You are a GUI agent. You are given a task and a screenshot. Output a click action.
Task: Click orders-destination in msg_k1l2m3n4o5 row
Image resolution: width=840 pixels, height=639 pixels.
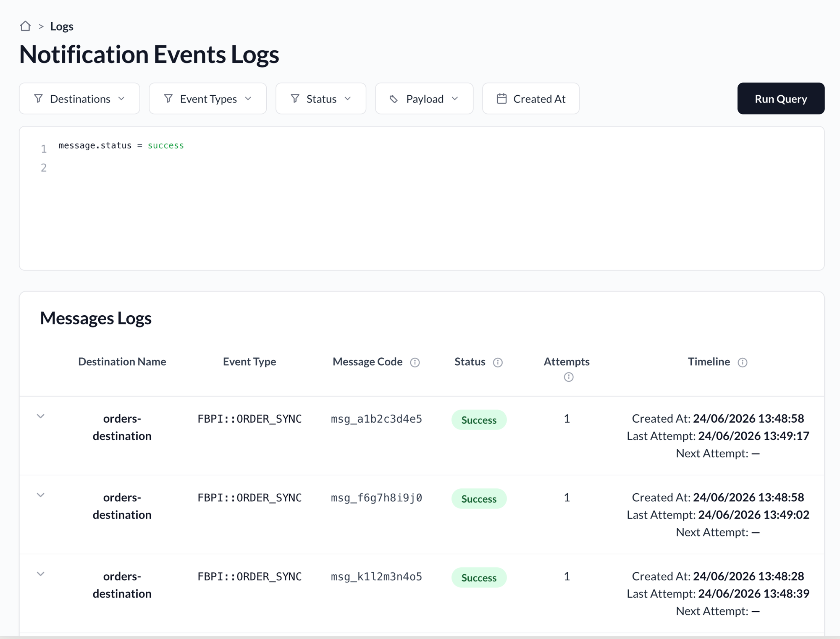click(122, 585)
